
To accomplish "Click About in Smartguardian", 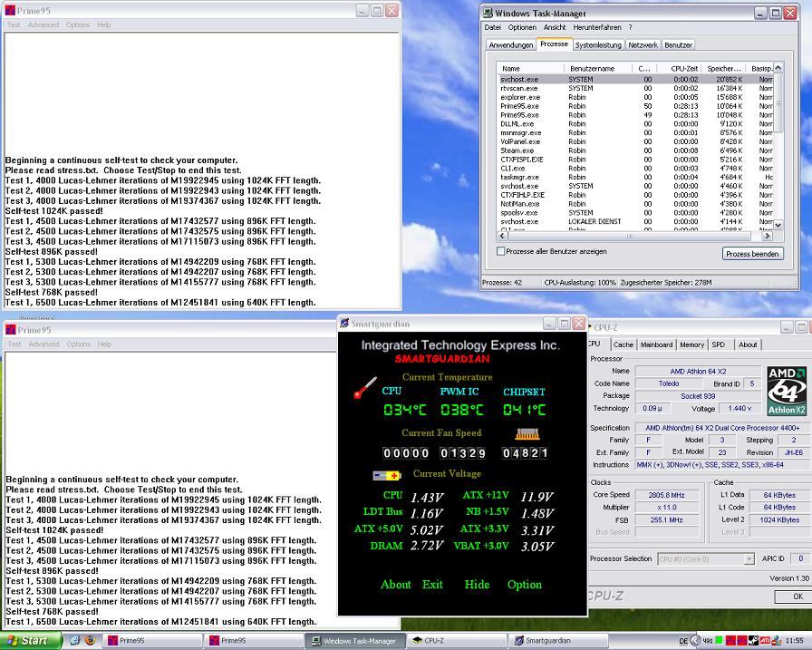I will coord(396,585).
